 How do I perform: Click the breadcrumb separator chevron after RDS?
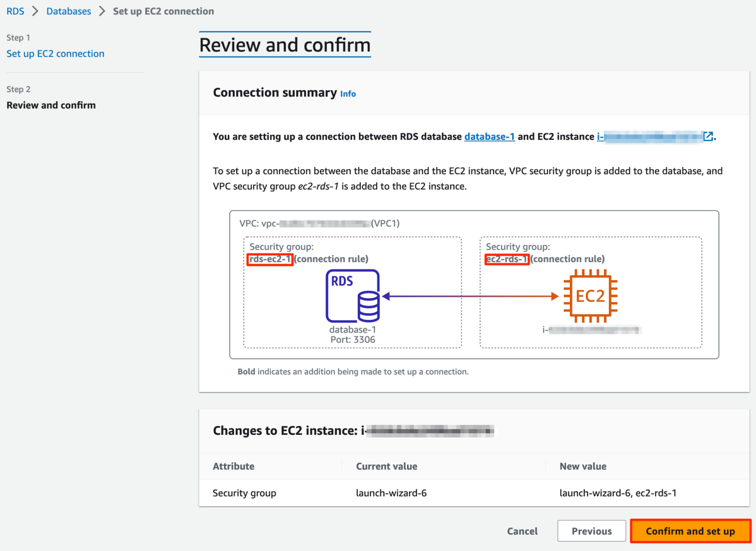tap(33, 11)
